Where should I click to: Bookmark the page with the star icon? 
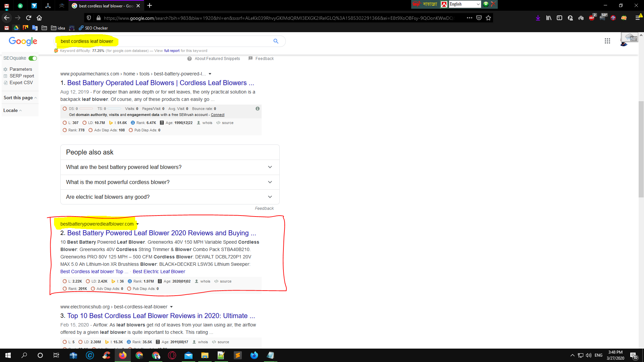488,18
